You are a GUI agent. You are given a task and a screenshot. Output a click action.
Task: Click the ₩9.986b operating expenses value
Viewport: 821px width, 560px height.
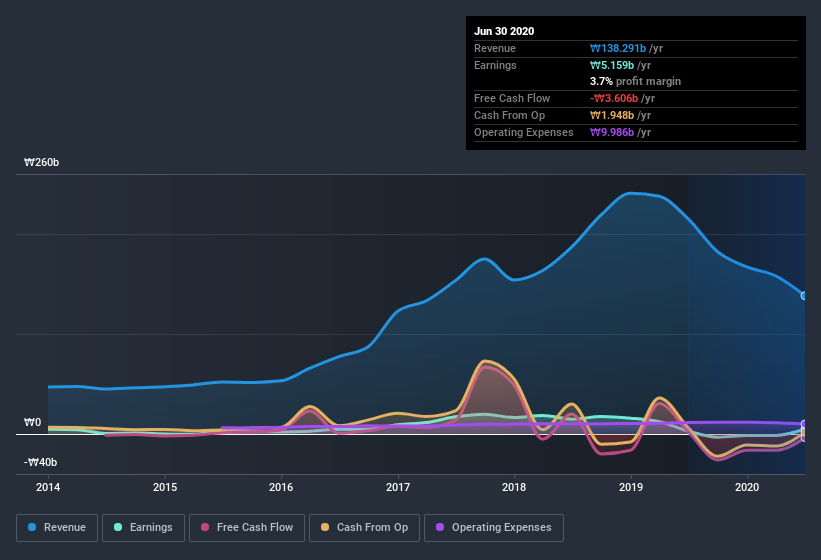click(x=612, y=132)
